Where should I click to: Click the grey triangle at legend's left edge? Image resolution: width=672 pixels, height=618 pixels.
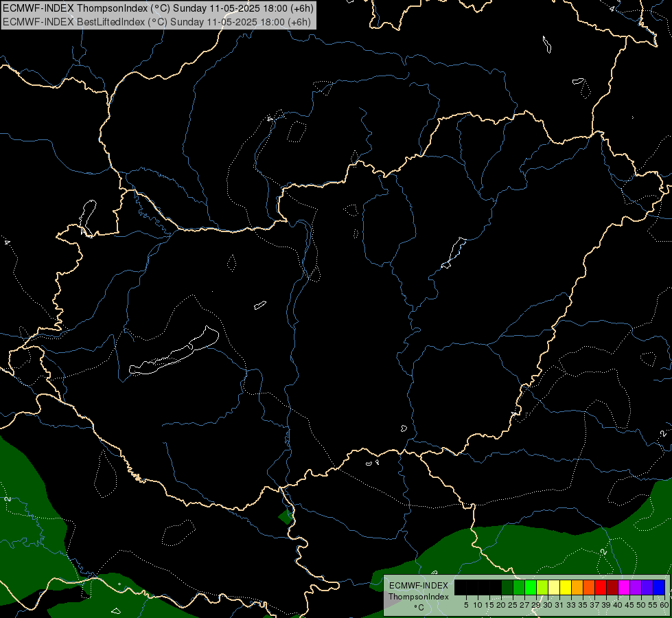coord(389,600)
